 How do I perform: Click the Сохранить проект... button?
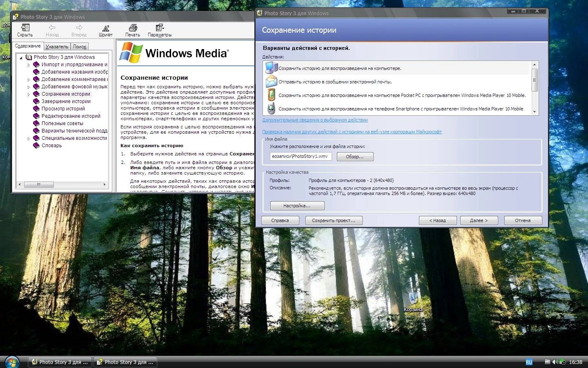coord(334,220)
